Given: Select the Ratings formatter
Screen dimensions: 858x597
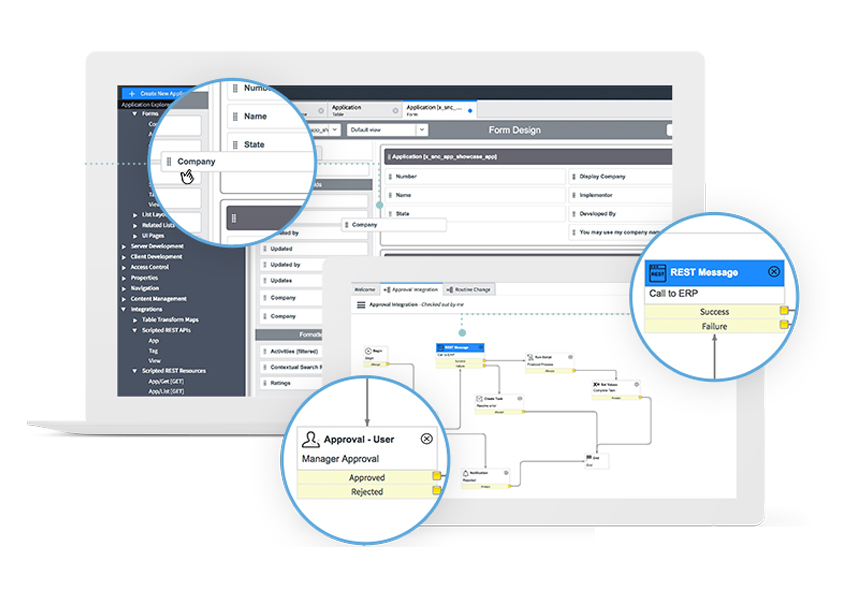Looking at the screenshot, I should pos(291,383).
